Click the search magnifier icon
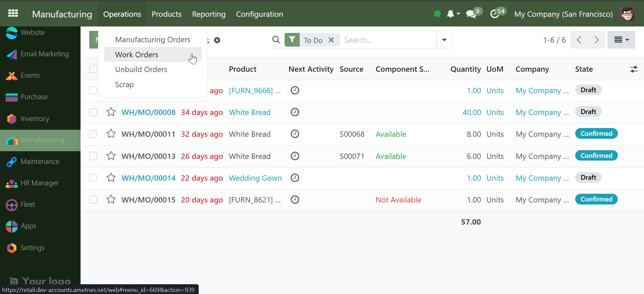Screen dimensions: 644x294 point(276,40)
